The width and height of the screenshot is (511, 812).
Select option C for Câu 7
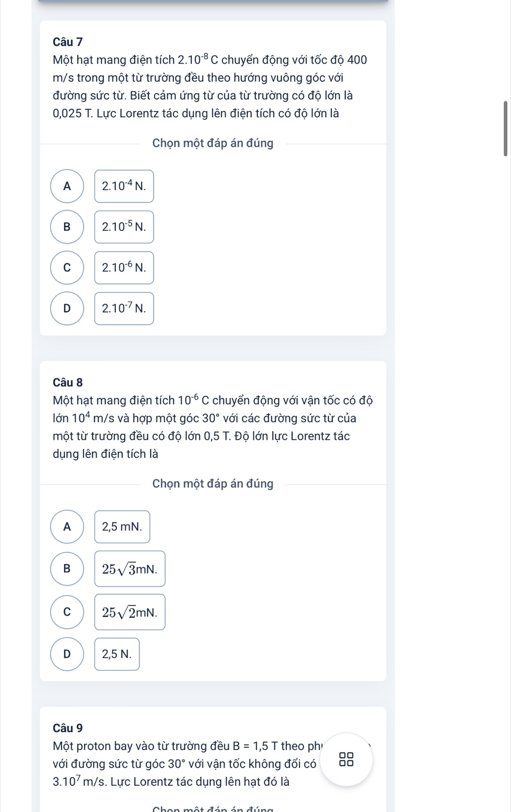coord(67,268)
